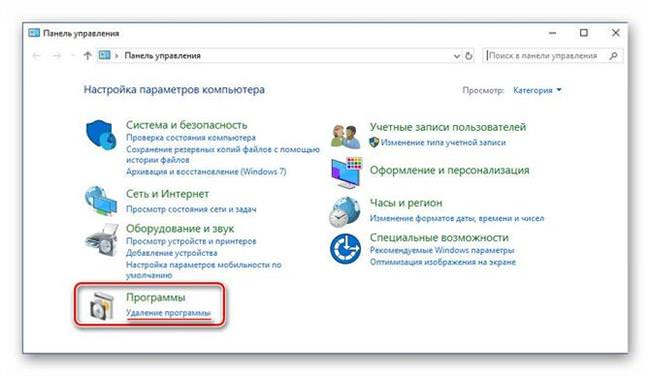Click the Refresh button beside address bar
Screen dimensions: 650x376
coord(469,56)
